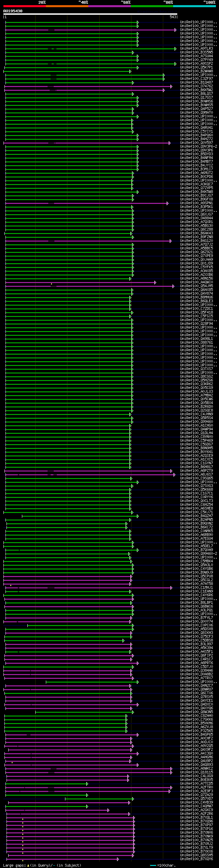
Task: Select hit label UniRef100_B2APN5
Action: (196, 520)
